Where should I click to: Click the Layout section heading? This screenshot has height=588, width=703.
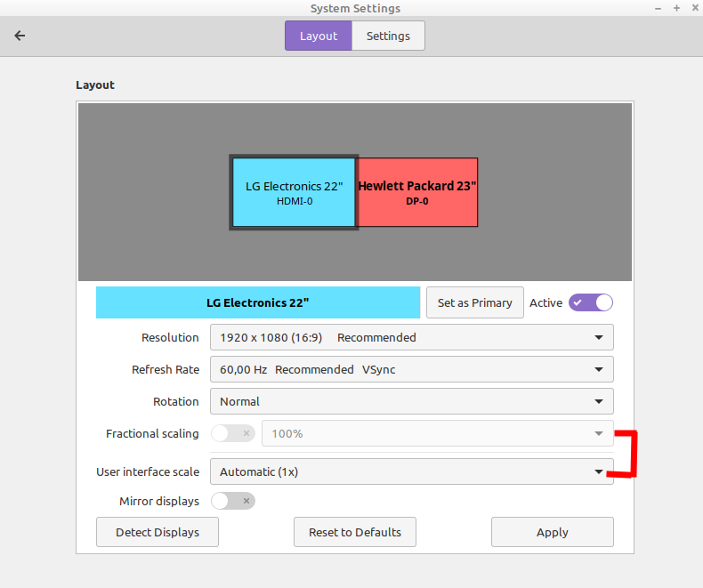pos(95,85)
